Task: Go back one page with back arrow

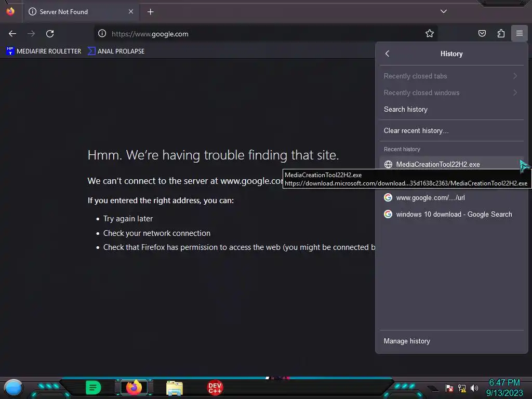Action: pyautogui.click(x=12, y=34)
